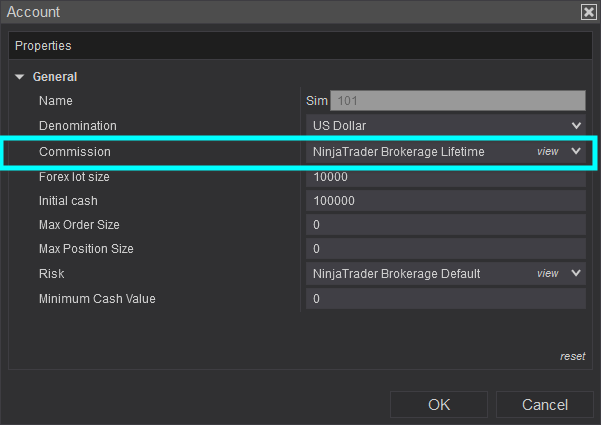Click NinjaTrader Brokerage Lifetime commission value

pos(398,152)
